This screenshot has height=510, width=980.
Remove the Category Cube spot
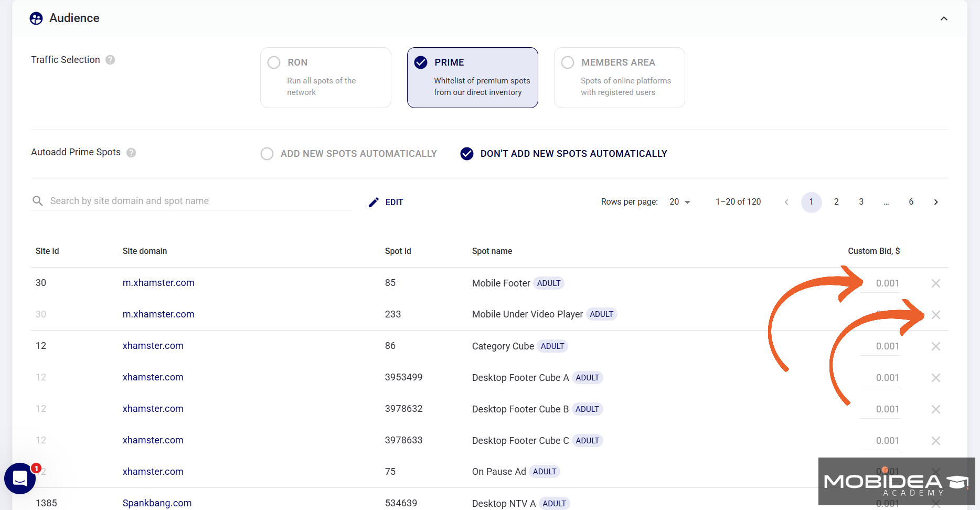(x=936, y=346)
